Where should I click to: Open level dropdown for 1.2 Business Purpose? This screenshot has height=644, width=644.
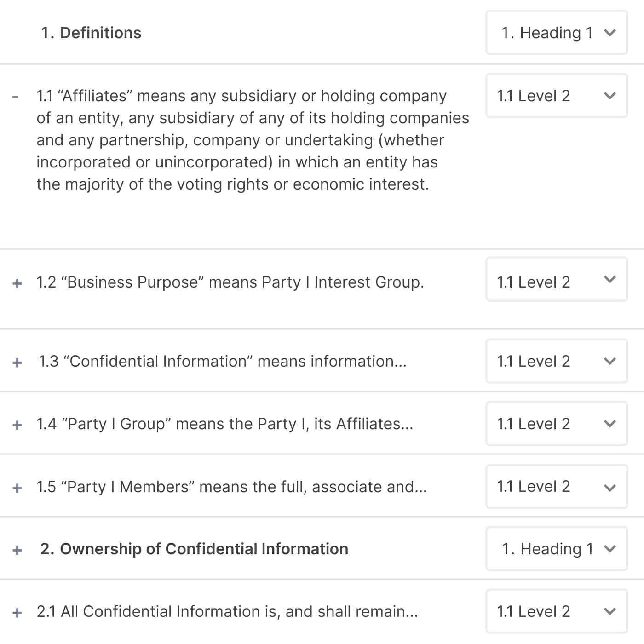(x=557, y=280)
